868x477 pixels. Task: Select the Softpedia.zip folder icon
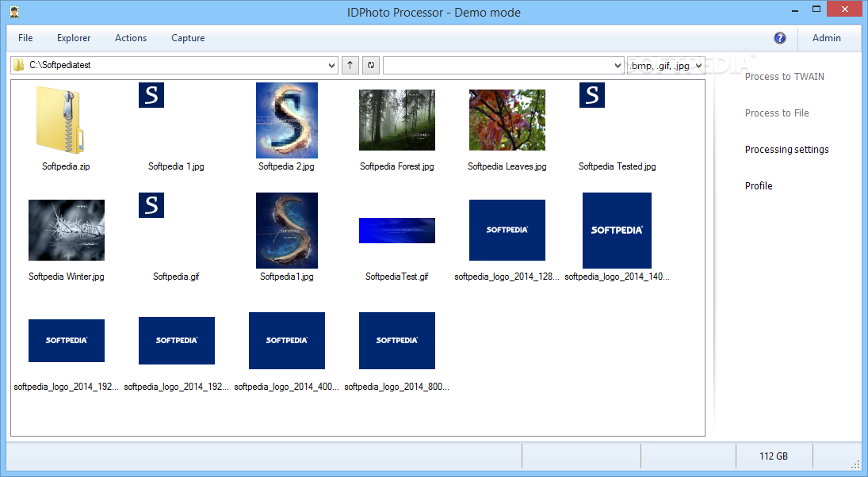59,120
